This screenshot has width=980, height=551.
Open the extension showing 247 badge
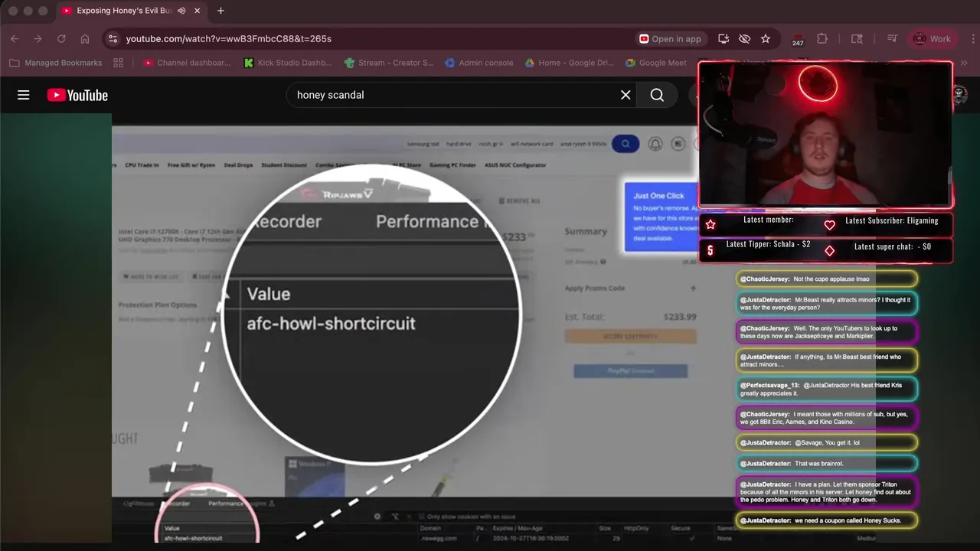[798, 39]
